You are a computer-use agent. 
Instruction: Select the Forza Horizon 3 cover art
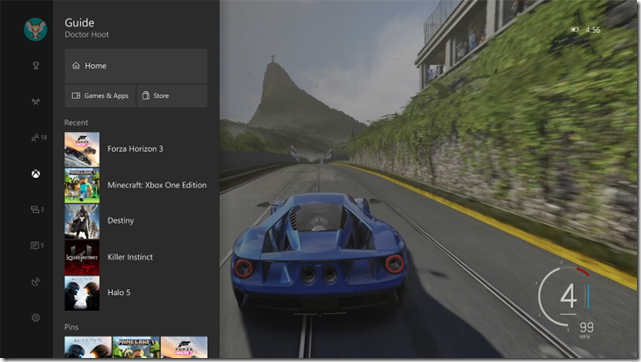click(x=82, y=149)
